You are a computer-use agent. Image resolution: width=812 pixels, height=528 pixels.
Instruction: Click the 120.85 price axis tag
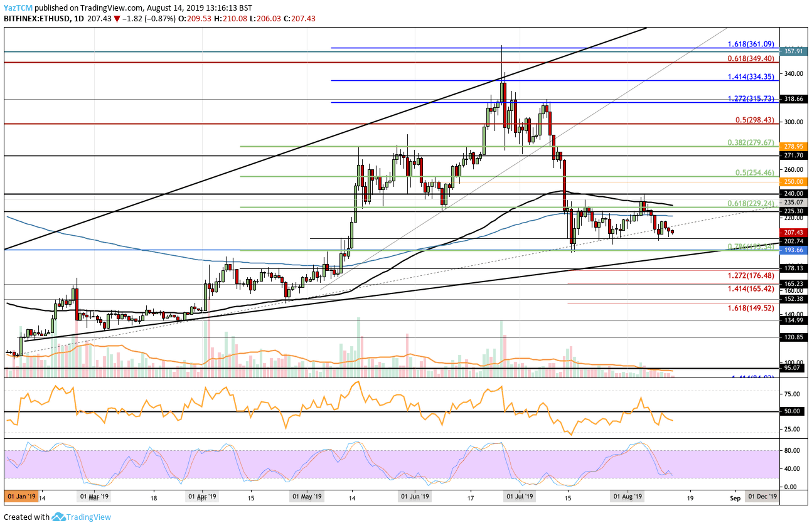pos(795,337)
